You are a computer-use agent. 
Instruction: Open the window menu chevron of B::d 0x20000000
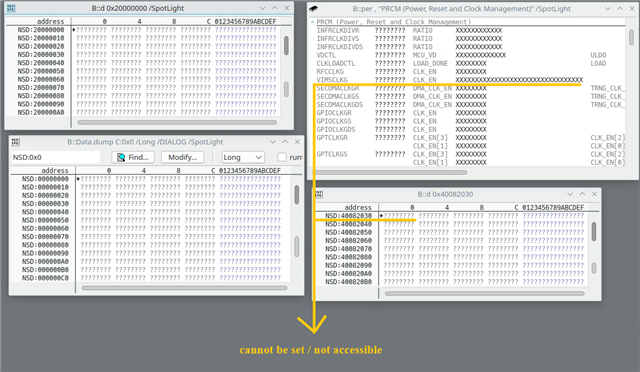(x=262, y=8)
